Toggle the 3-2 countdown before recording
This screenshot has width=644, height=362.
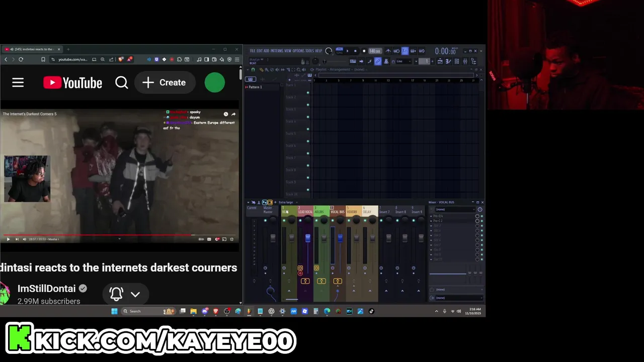point(405,51)
